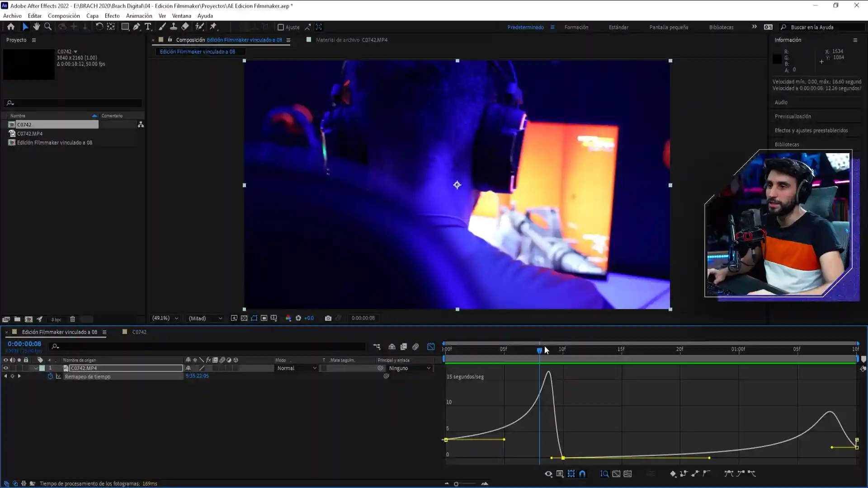This screenshot has width=868, height=488.
Task: Select the Clone Stamp tool
Action: click(174, 27)
